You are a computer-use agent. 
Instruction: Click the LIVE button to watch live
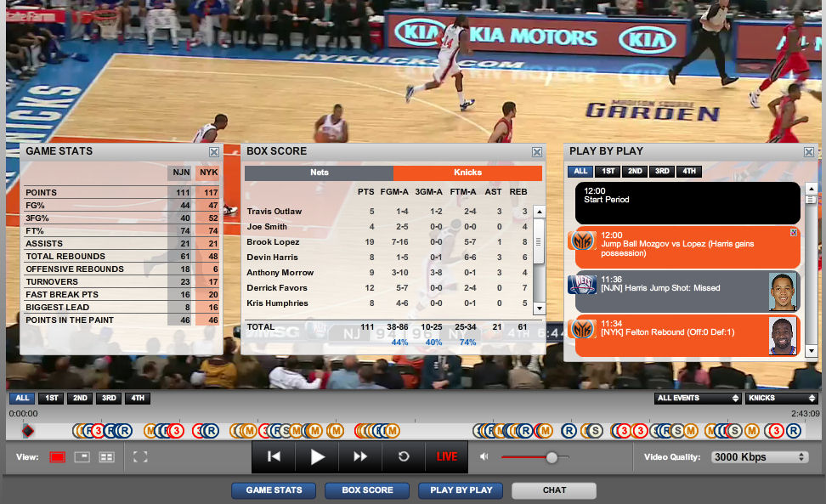(445, 456)
